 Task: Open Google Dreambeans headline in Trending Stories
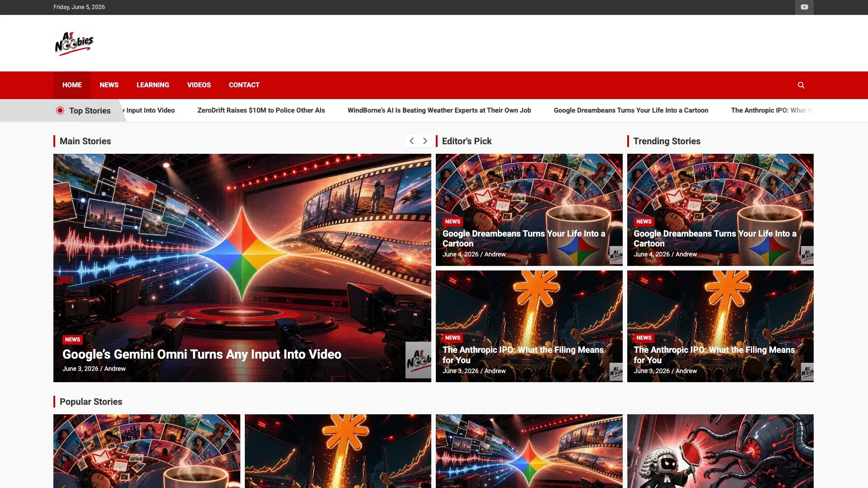tap(715, 238)
